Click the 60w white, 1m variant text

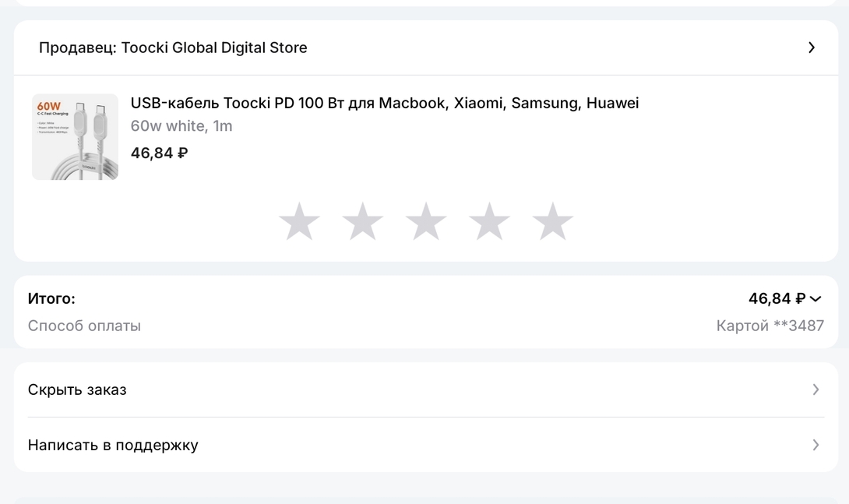181,126
